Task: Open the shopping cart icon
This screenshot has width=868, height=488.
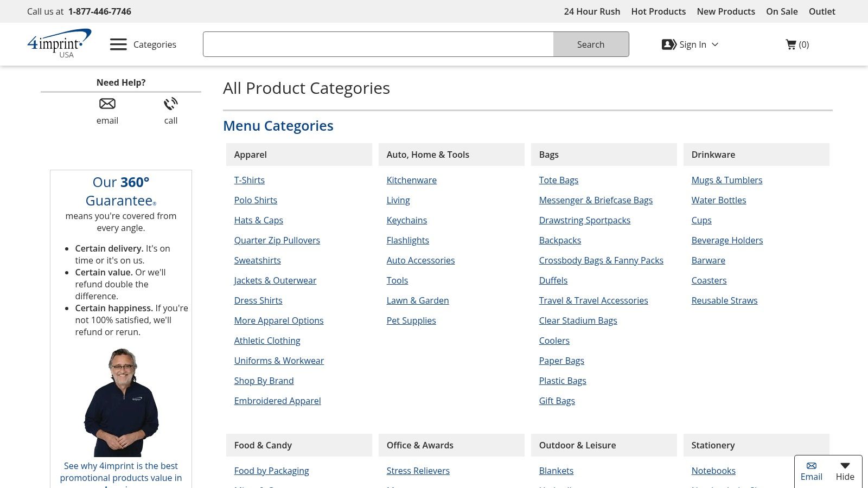Action: (x=791, y=44)
